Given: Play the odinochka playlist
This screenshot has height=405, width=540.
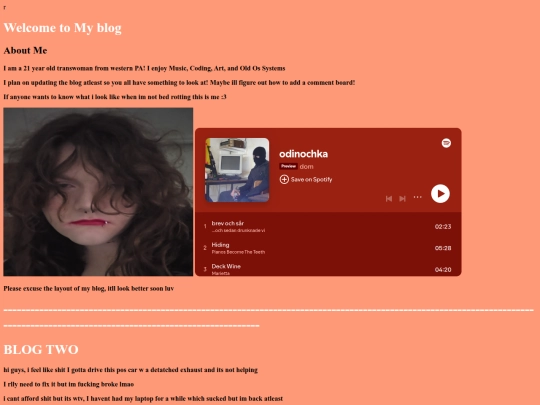Looking at the screenshot, I should pos(440,194).
